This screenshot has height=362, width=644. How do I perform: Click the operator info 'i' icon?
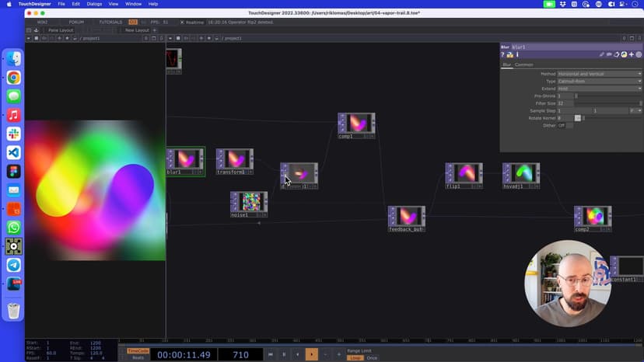point(516,55)
